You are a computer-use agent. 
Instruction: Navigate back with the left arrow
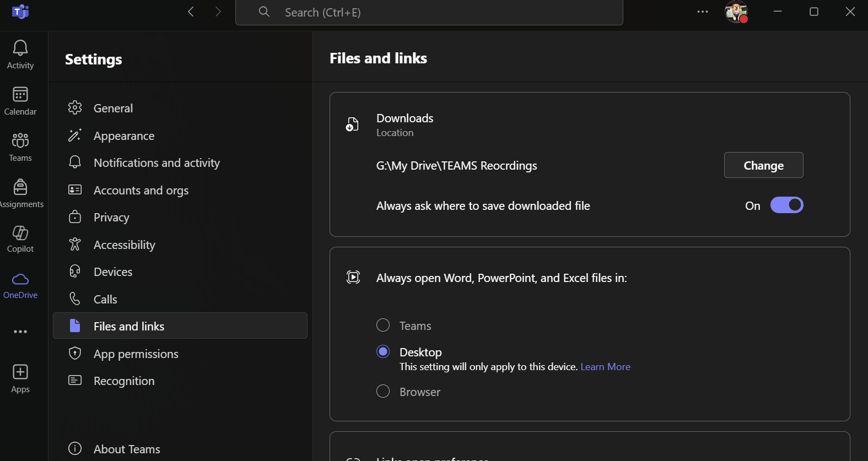point(191,12)
